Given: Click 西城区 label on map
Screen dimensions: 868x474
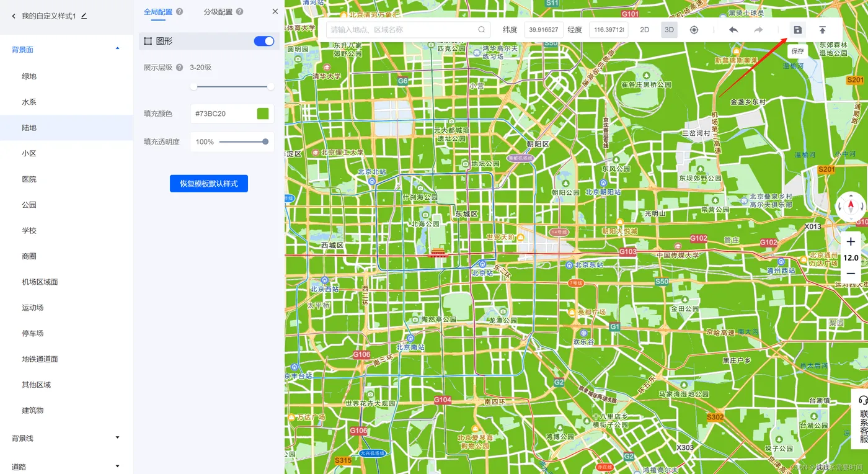Looking at the screenshot, I should pos(332,246).
